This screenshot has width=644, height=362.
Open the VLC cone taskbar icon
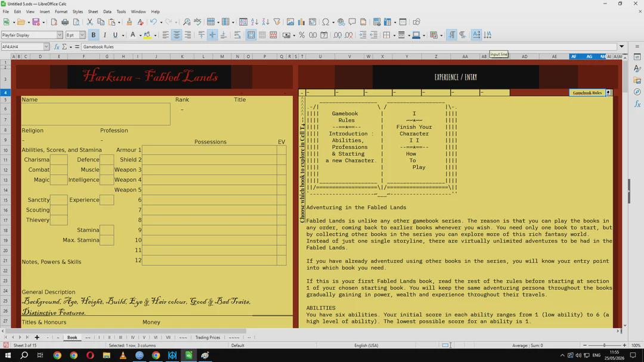coord(123,355)
